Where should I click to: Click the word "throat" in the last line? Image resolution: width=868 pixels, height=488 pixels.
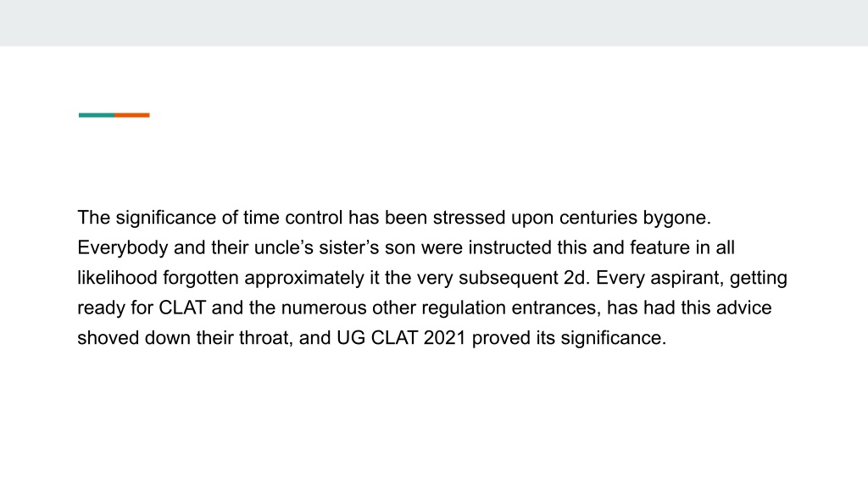click(x=264, y=338)
